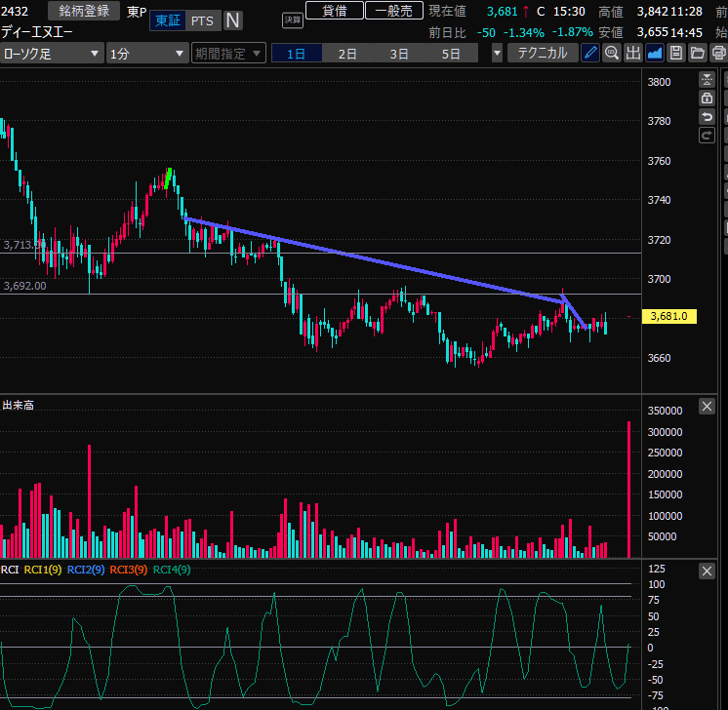
Task: Click the 銘柄登録 button
Action: pyautogui.click(x=84, y=11)
